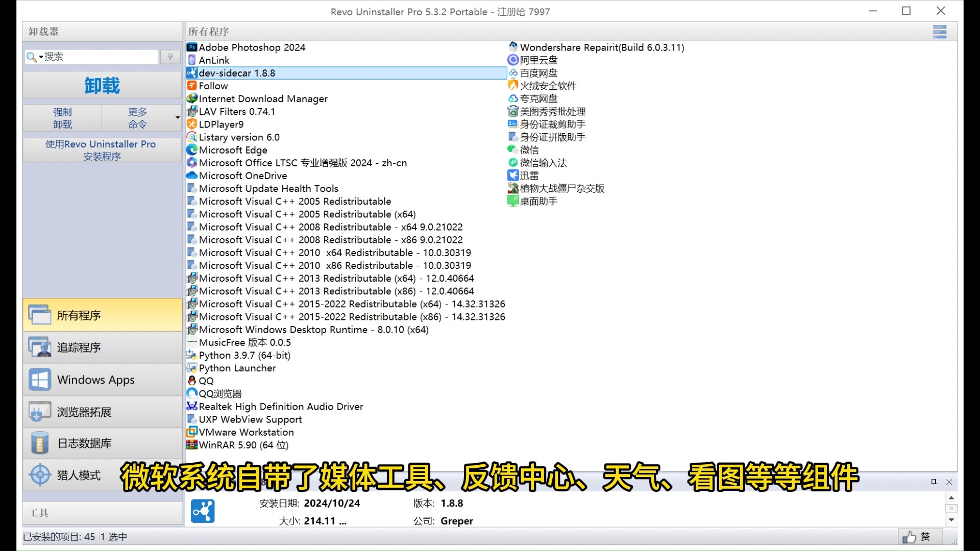
Task: Click the WinRAR 5.90 icon
Action: coord(192,445)
